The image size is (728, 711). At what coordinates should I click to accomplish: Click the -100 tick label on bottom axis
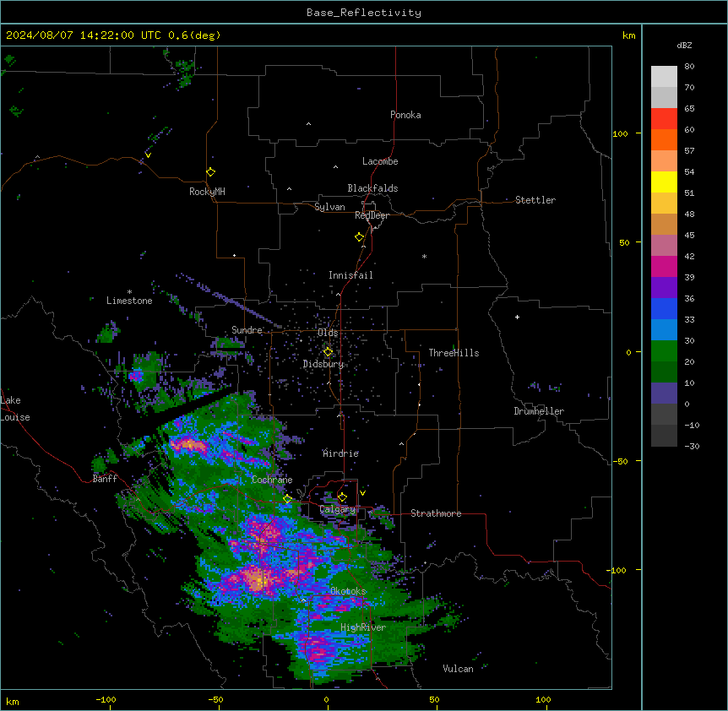coord(106,699)
